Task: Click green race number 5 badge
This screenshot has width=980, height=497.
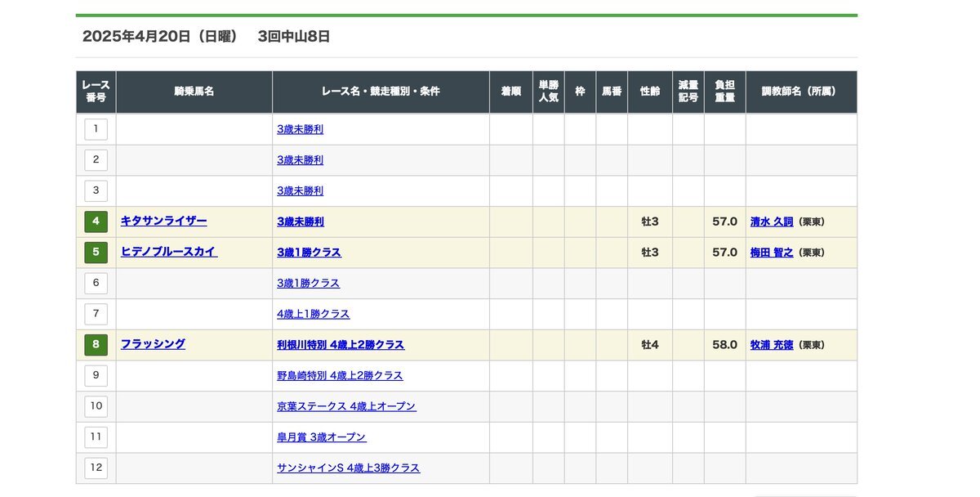Action: point(96,253)
